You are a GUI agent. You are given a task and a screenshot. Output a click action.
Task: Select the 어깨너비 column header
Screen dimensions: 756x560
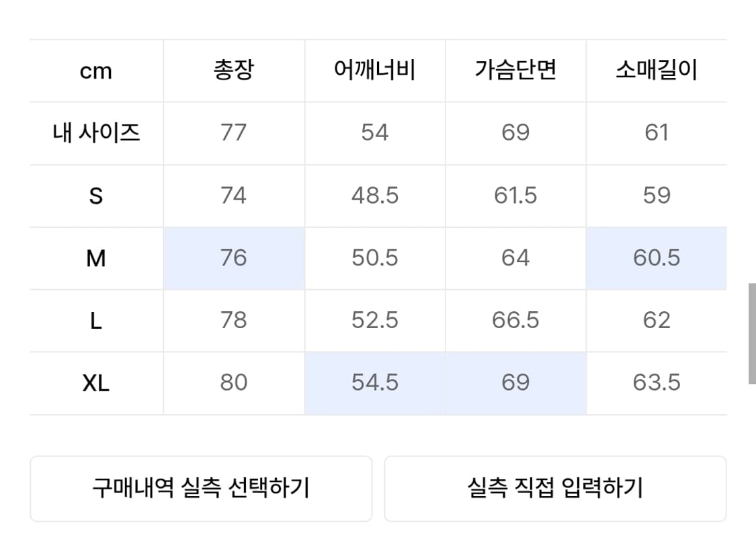374,71
